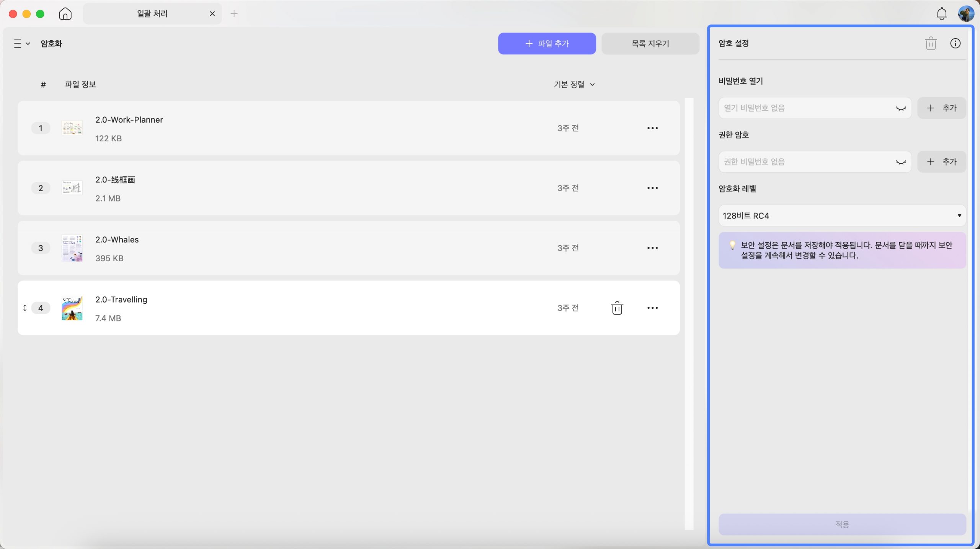
Task: Toggle visibility of permission password
Action: point(901,162)
